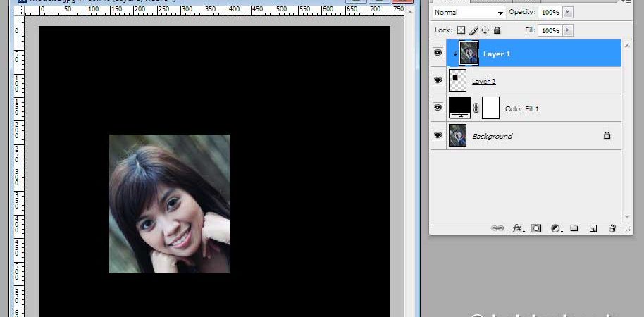
Task: Toggle visibility of Color Fill 1 layer
Action: pos(438,108)
